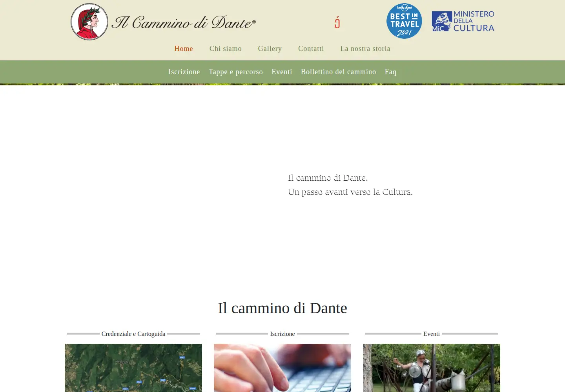The height and width of the screenshot is (392, 565).
Task: Go to the Faq link
Action: (x=391, y=72)
